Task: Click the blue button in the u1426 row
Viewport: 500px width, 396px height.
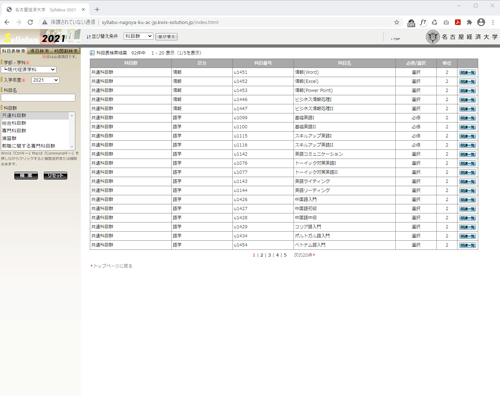Action: [467, 200]
